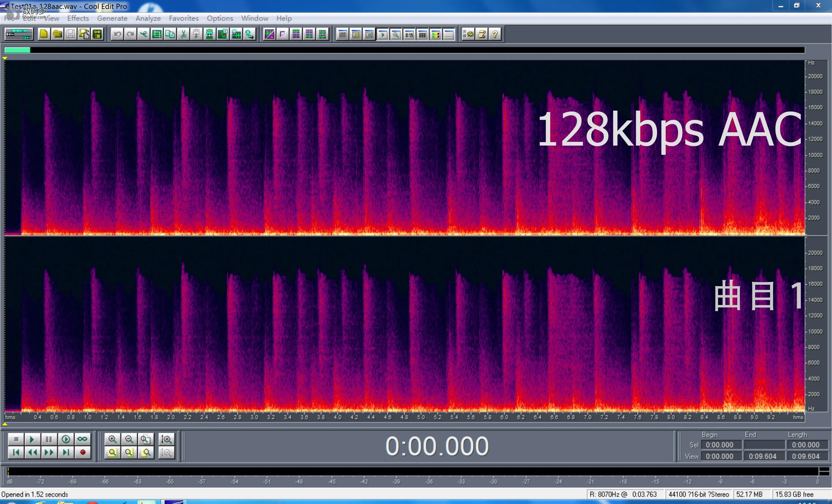This screenshot has width=832, height=504.
Task: Toggle the window panel icon with a Q
Action: pyautogui.click(x=356, y=34)
